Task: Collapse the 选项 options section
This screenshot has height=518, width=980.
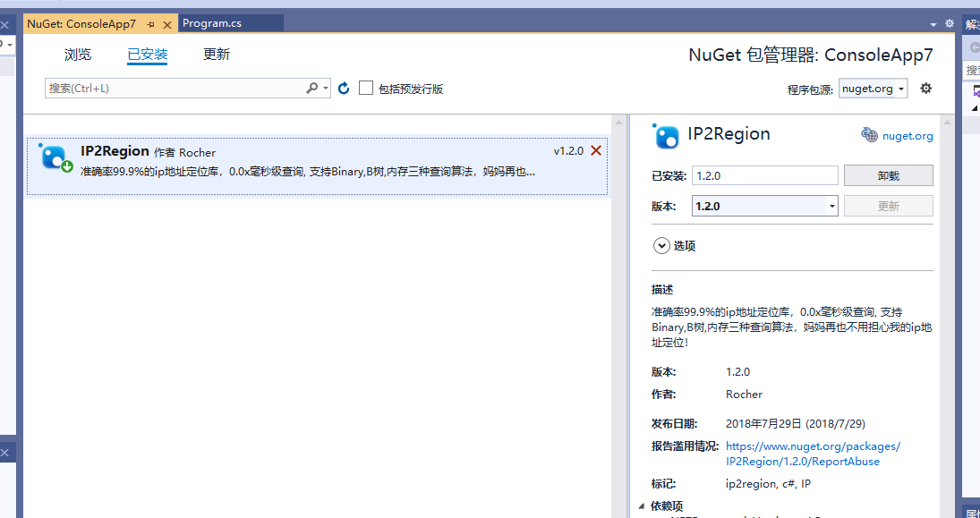Action: [661, 245]
